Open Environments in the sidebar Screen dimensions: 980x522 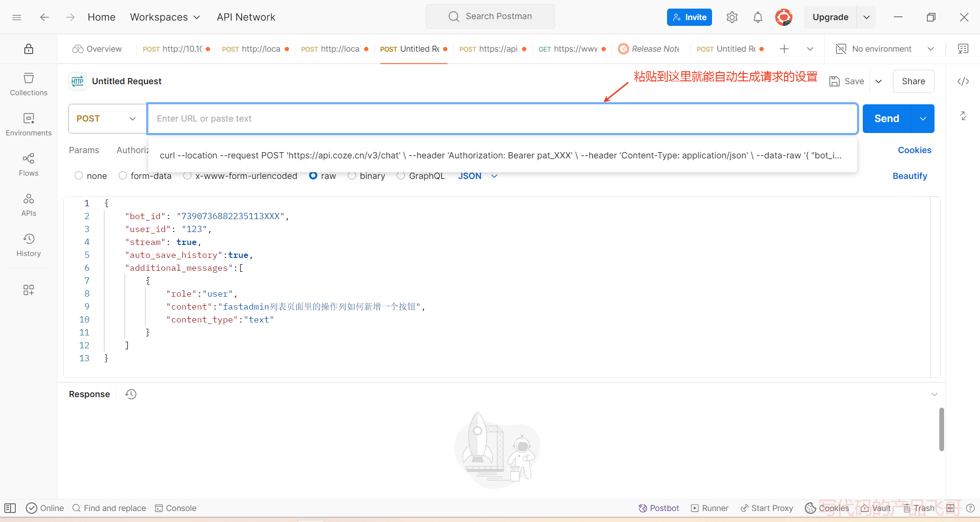29,124
